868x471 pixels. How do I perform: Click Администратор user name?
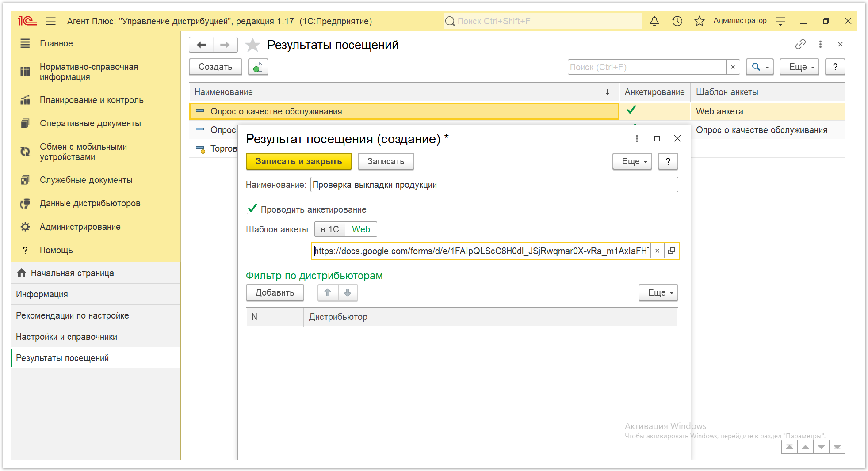point(740,21)
